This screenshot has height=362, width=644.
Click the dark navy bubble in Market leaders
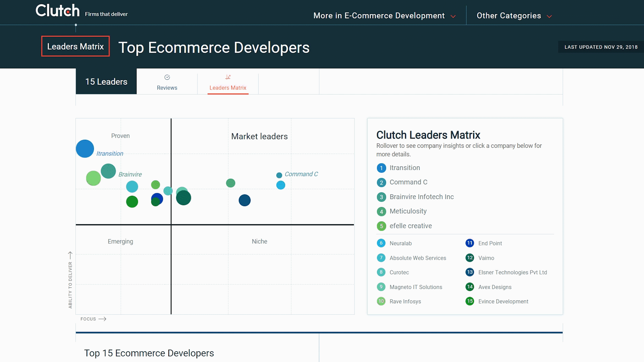tap(245, 200)
